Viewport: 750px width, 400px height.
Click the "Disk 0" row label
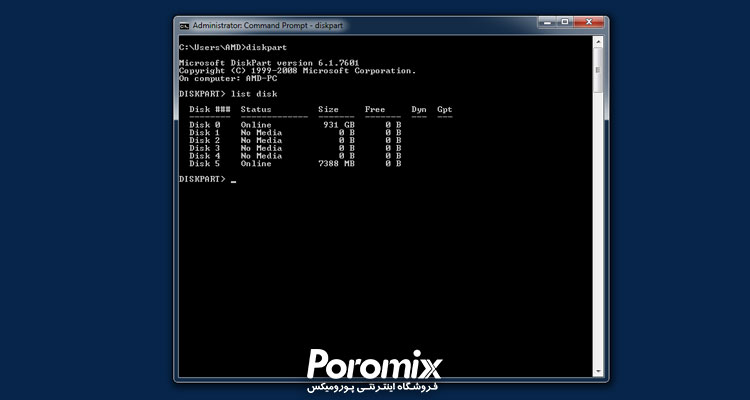coord(204,125)
